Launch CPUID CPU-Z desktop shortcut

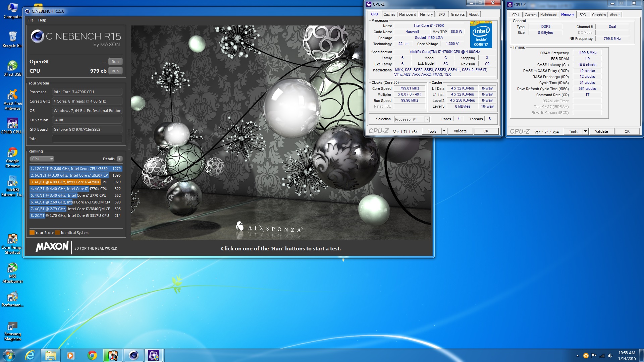click(12, 126)
